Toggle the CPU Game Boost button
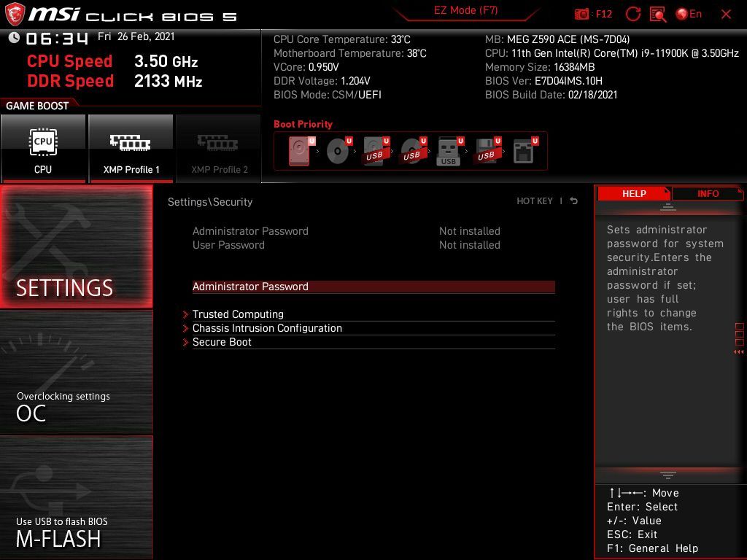The width and height of the screenshot is (747, 560). pyautogui.click(x=43, y=148)
